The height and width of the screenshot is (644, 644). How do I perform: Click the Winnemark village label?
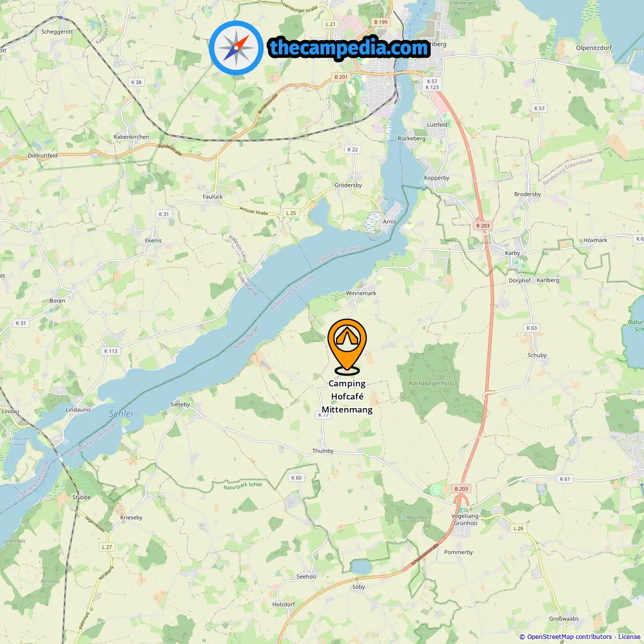pyautogui.click(x=361, y=293)
